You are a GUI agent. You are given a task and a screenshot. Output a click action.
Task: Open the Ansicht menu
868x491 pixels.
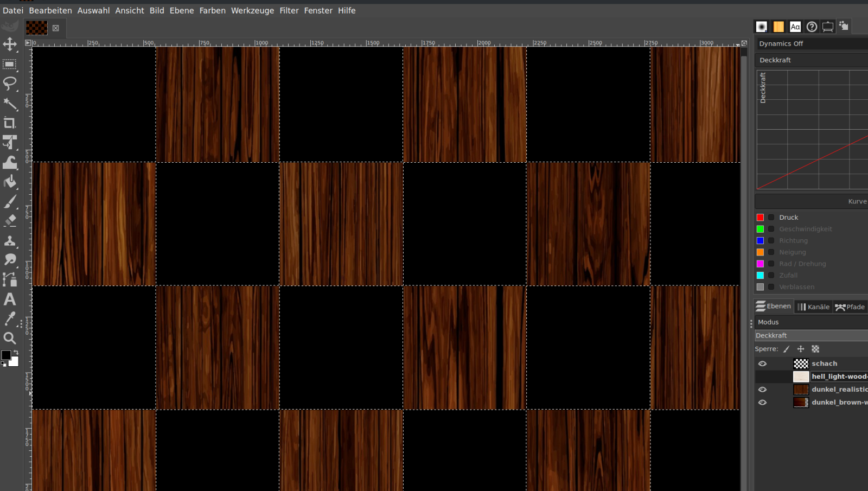click(x=130, y=10)
